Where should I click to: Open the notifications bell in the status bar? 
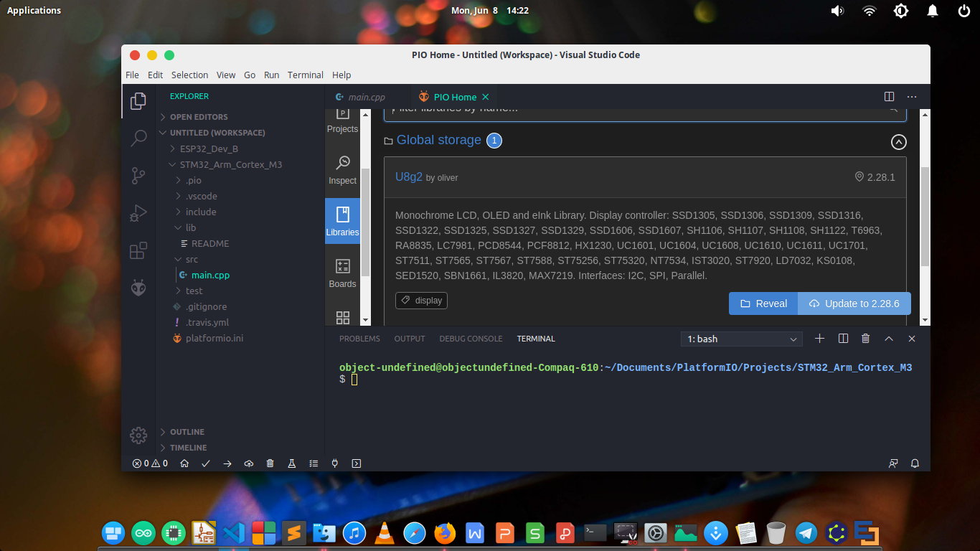[915, 463]
